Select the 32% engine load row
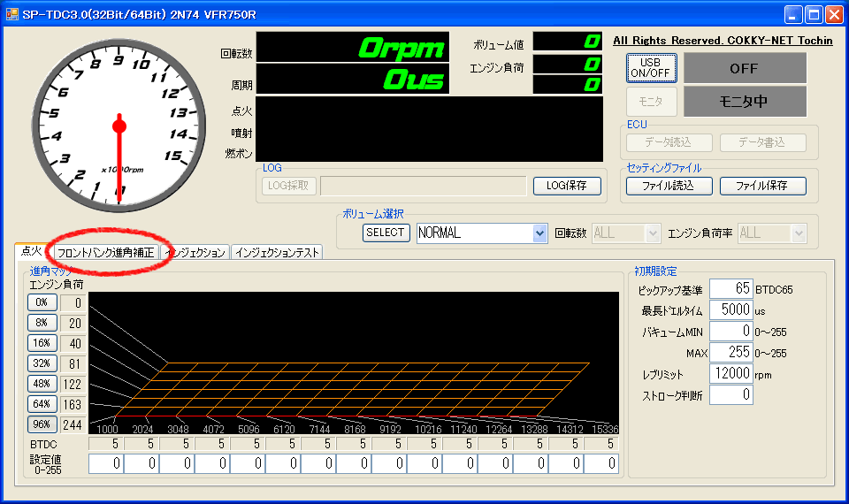The width and height of the screenshot is (849, 504). 42,363
